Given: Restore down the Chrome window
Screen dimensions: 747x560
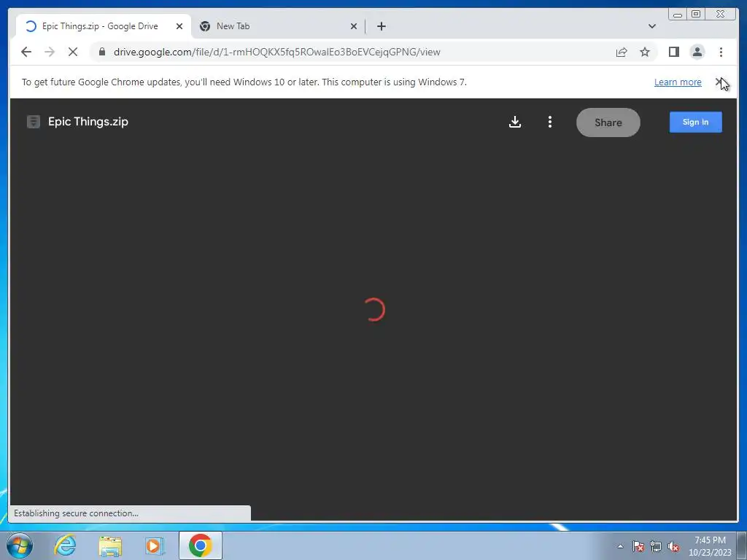Looking at the screenshot, I should [x=695, y=15].
